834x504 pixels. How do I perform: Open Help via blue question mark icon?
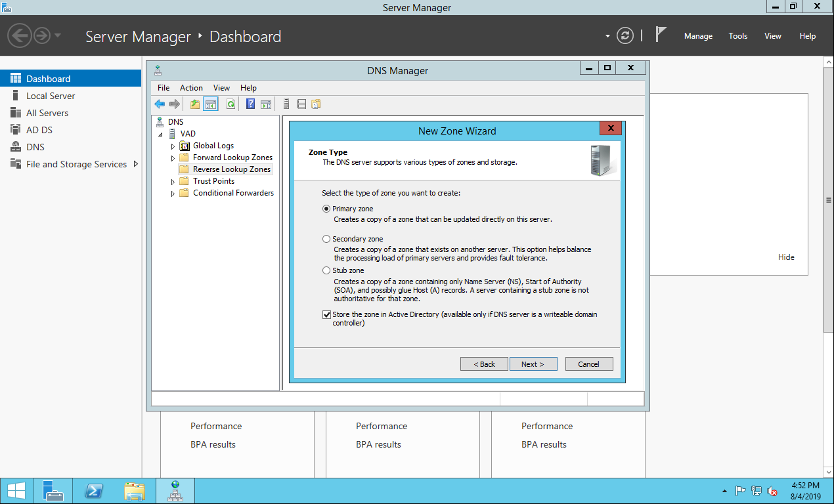(250, 104)
